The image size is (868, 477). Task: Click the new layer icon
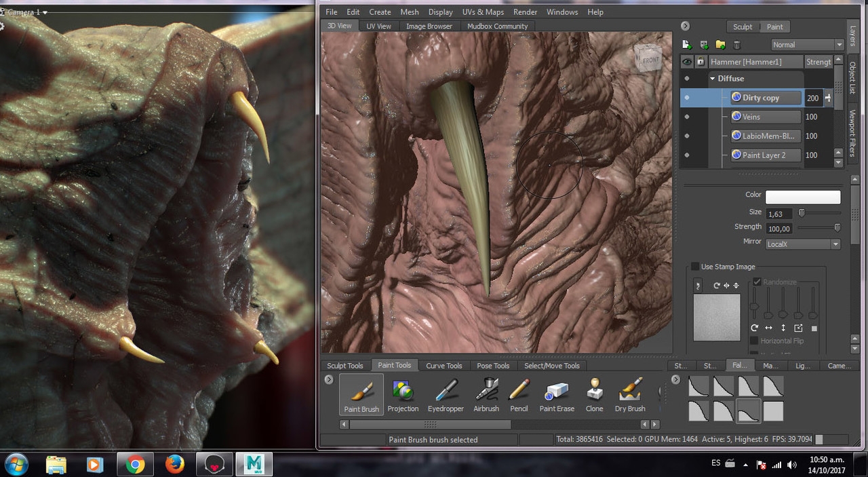(x=687, y=45)
